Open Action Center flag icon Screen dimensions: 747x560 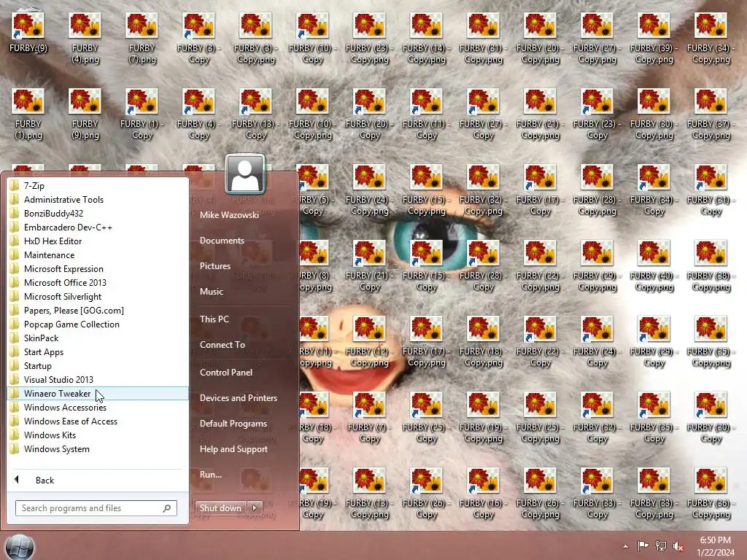point(643,546)
